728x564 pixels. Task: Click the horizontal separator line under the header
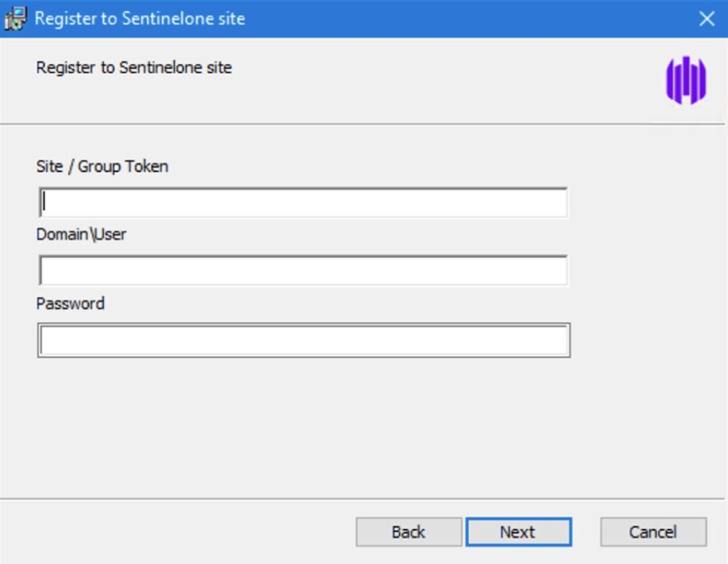(355, 124)
